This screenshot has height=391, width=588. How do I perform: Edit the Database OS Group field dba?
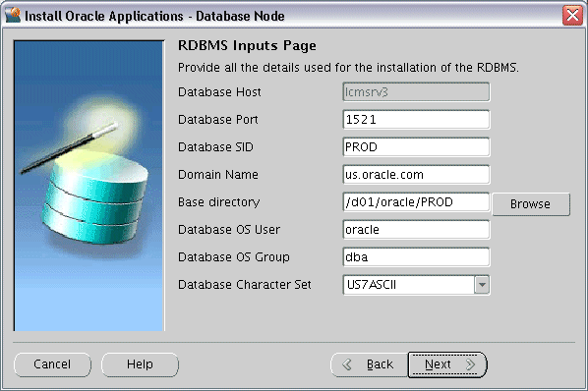416,257
